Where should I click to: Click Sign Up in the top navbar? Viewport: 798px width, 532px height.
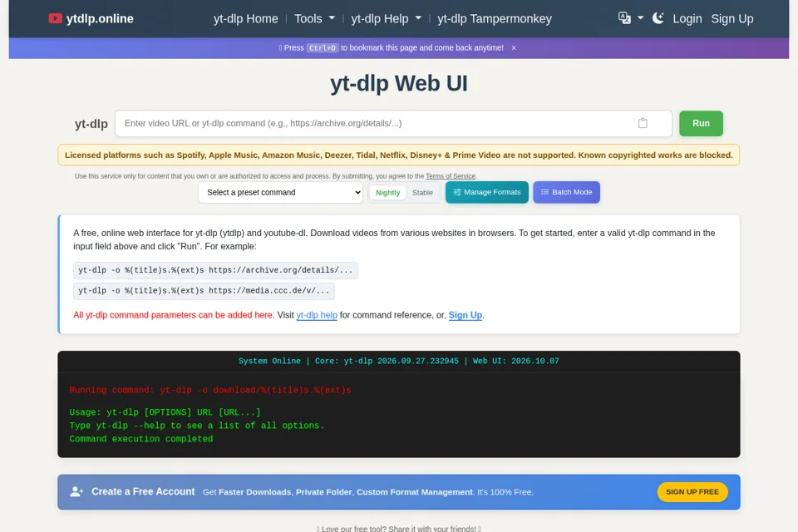(x=731, y=19)
